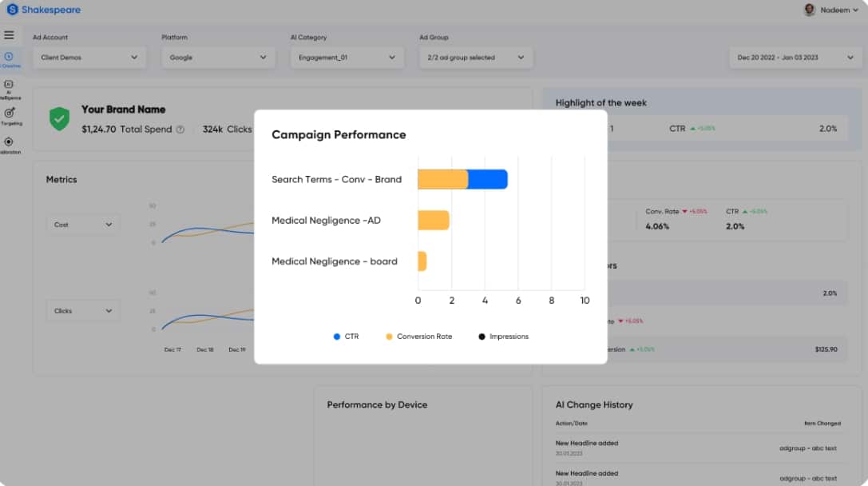Click the Campaign Performance title
The image size is (868, 486).
click(x=339, y=134)
